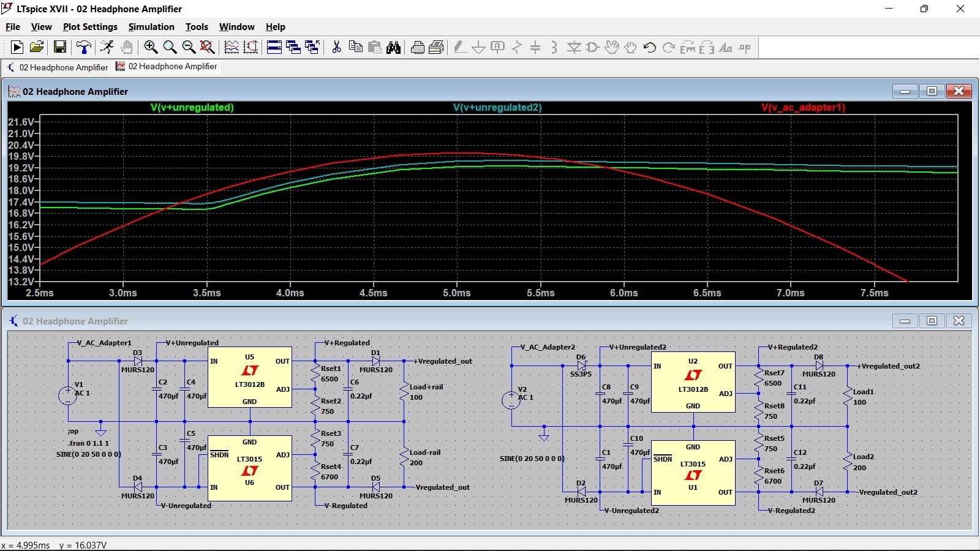Screen dimensions: 980x551
Task: Click the Copy icon in toolbar
Action: coord(355,47)
